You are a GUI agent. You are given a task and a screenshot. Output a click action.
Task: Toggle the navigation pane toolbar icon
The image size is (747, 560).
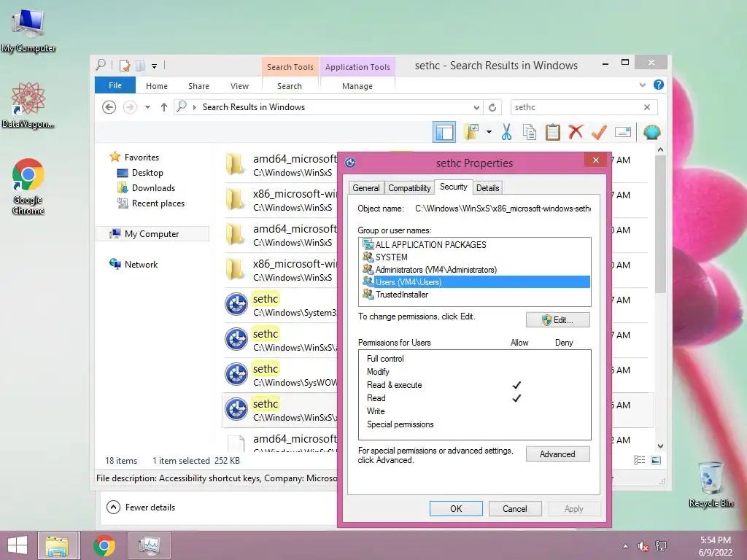(444, 132)
